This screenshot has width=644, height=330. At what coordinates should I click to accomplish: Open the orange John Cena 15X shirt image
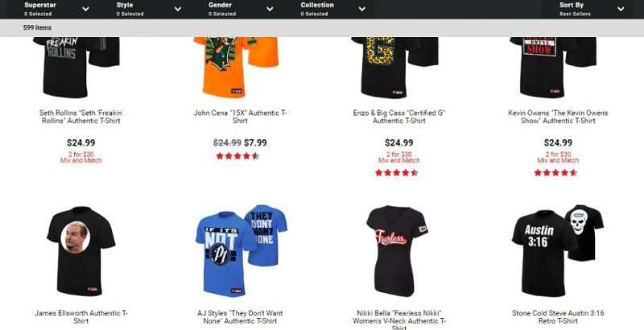click(236, 68)
